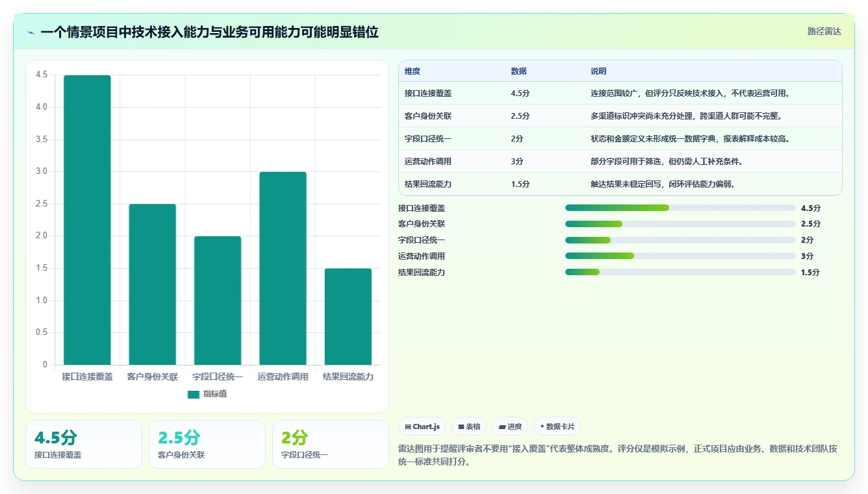Click the 4.5 tick on the y-axis

(42, 75)
